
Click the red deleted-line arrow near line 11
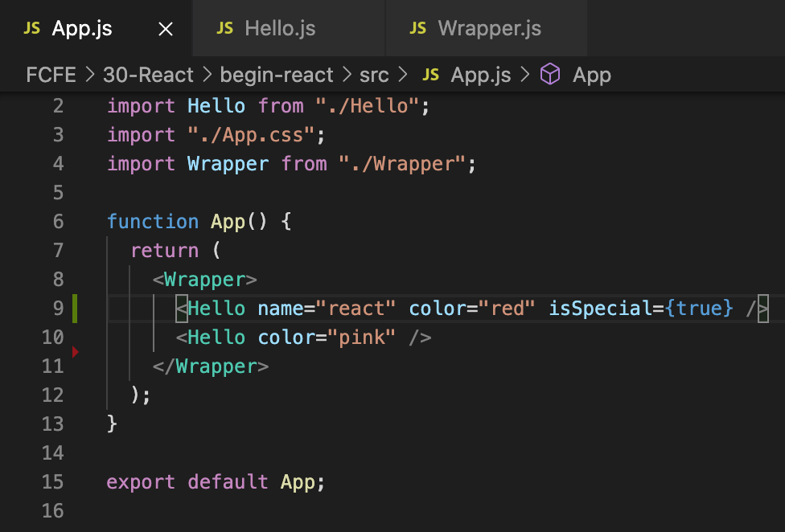75,352
